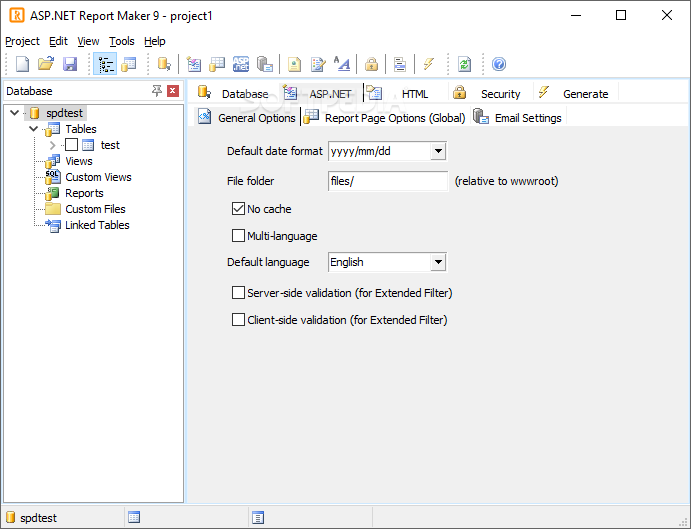Enable the Multi-language checkbox
Image resolution: width=691 pixels, height=529 pixels.
point(238,235)
